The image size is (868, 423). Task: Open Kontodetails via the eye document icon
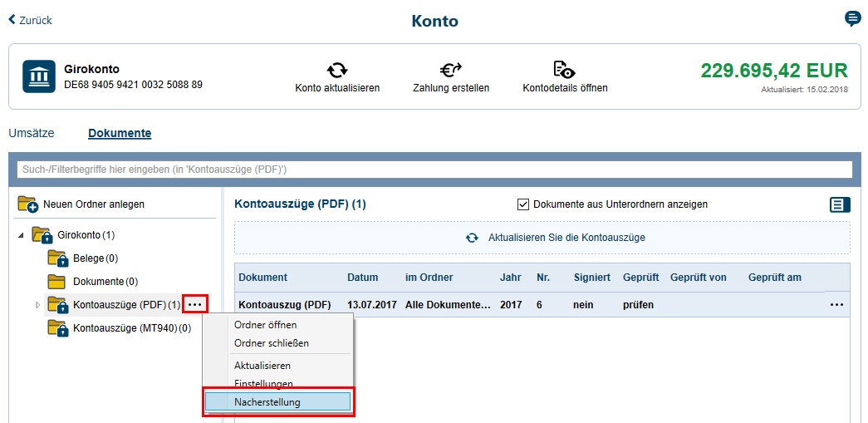(x=565, y=70)
